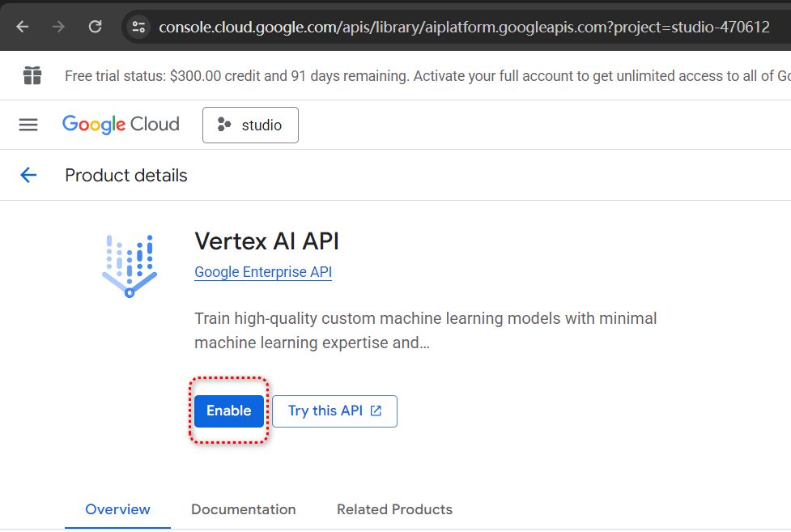791x532 pixels.
Task: Reload the page with refresh icon
Action: click(x=96, y=26)
